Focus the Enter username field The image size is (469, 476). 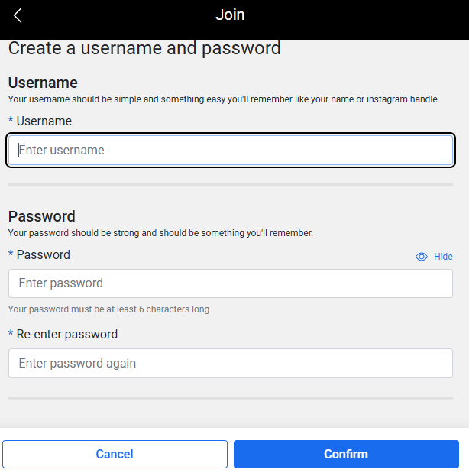tap(231, 150)
